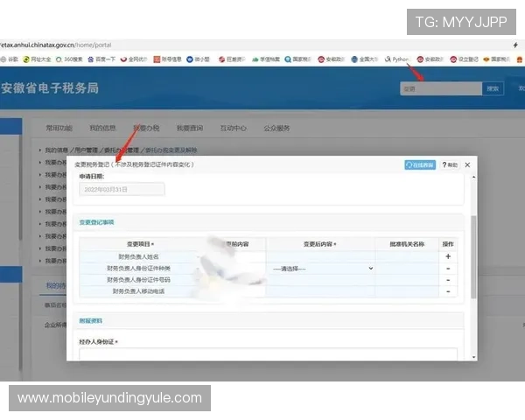Open the 设立登记 bookmark
The height and width of the screenshot is (420, 525).
[464, 59]
